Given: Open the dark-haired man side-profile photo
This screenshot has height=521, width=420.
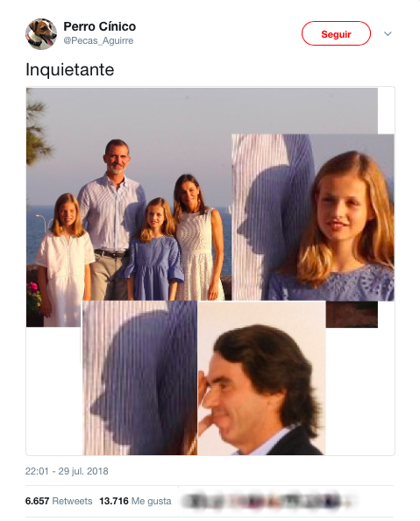Looking at the screenshot, I should tap(262, 378).
